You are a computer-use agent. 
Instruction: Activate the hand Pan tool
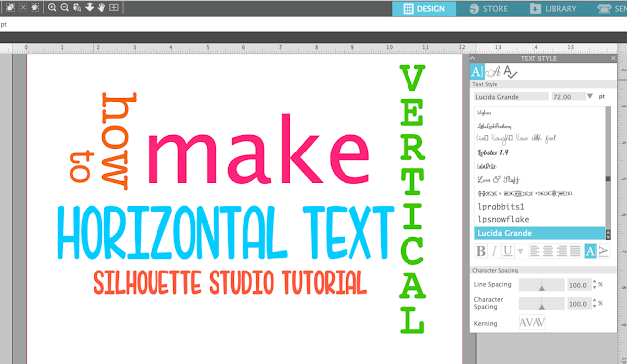pos(101,7)
